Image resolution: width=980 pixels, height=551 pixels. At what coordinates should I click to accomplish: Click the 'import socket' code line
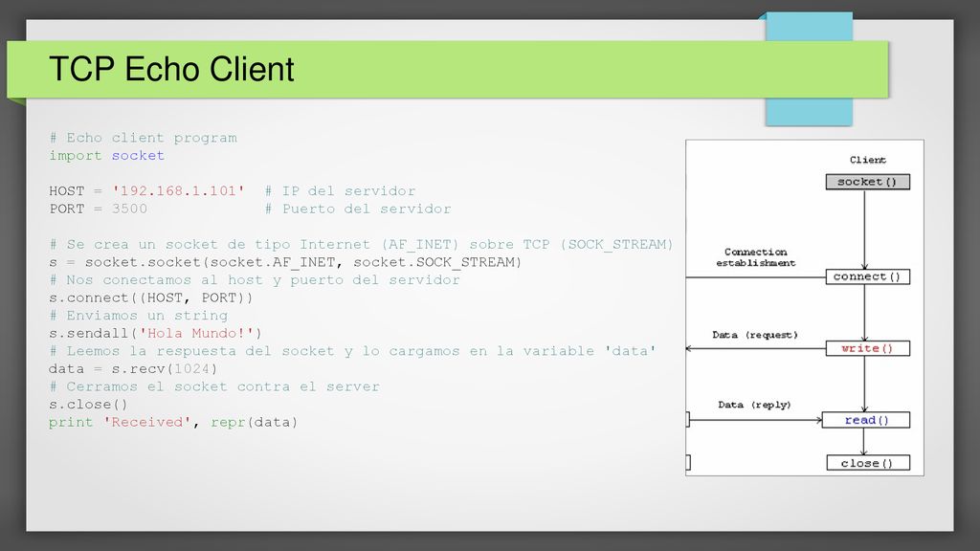[107, 156]
